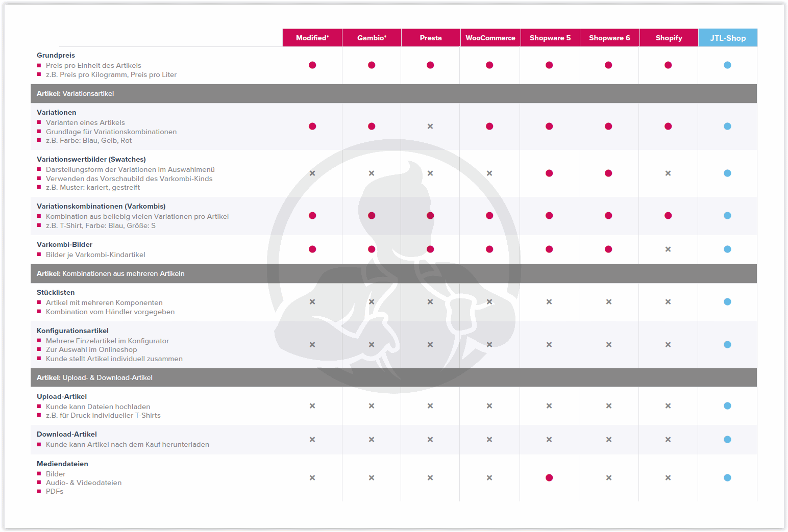
Task: Click the 'Variationswertbilder (Swatches)' row title
Action: coord(91,160)
